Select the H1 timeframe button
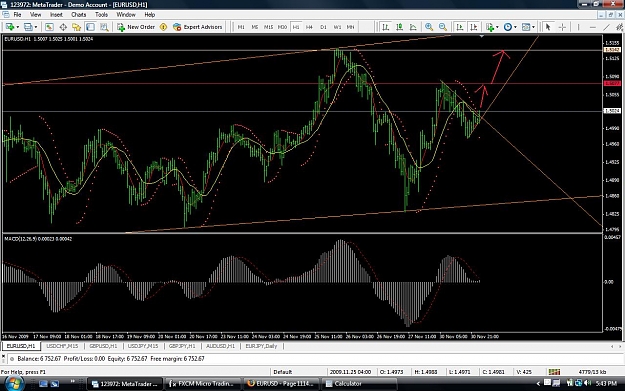This screenshot has width=625, height=391. pos(296,27)
